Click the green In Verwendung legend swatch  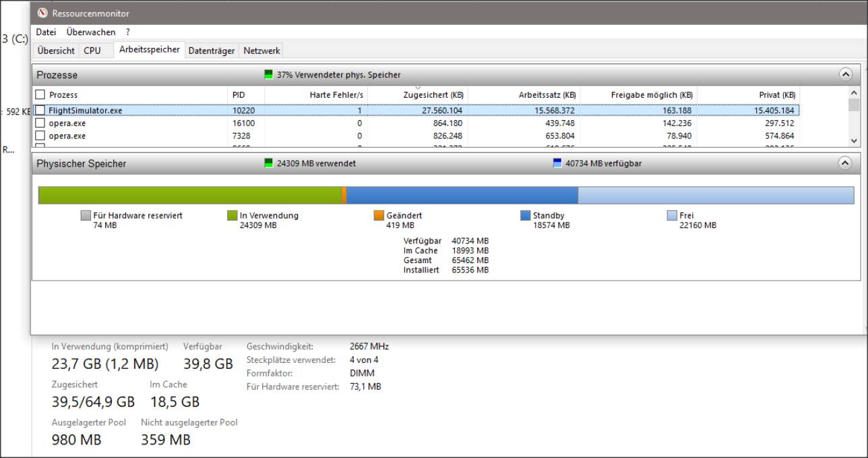232,215
